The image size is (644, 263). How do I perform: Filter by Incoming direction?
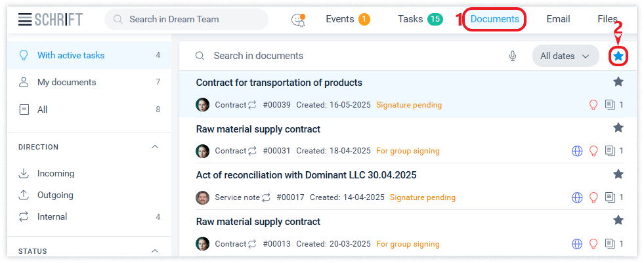[56, 174]
